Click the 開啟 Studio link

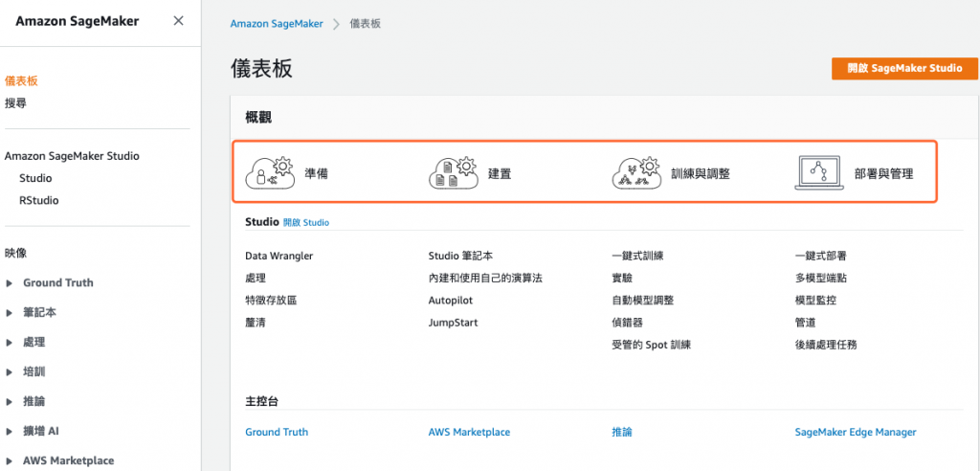(306, 222)
